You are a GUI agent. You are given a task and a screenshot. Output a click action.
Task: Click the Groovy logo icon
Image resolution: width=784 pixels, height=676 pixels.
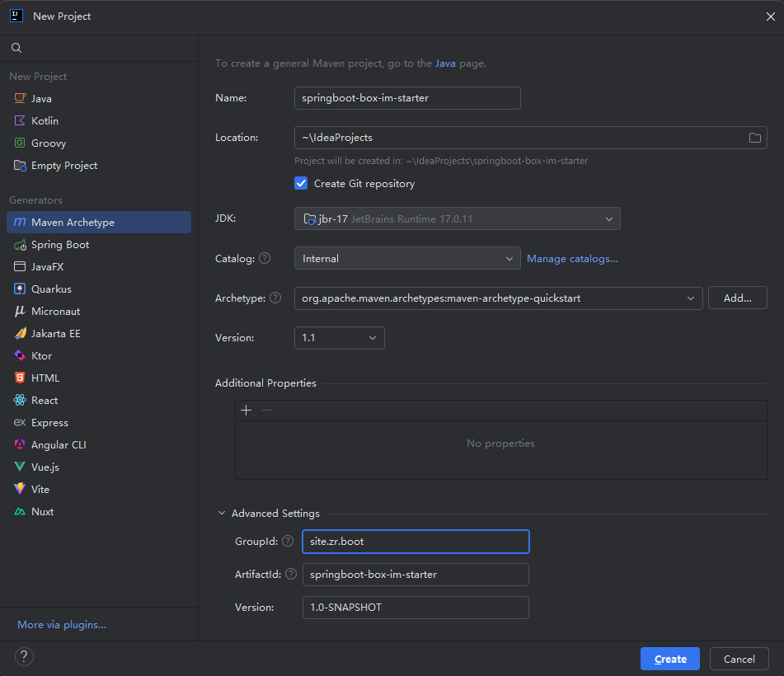(20, 143)
